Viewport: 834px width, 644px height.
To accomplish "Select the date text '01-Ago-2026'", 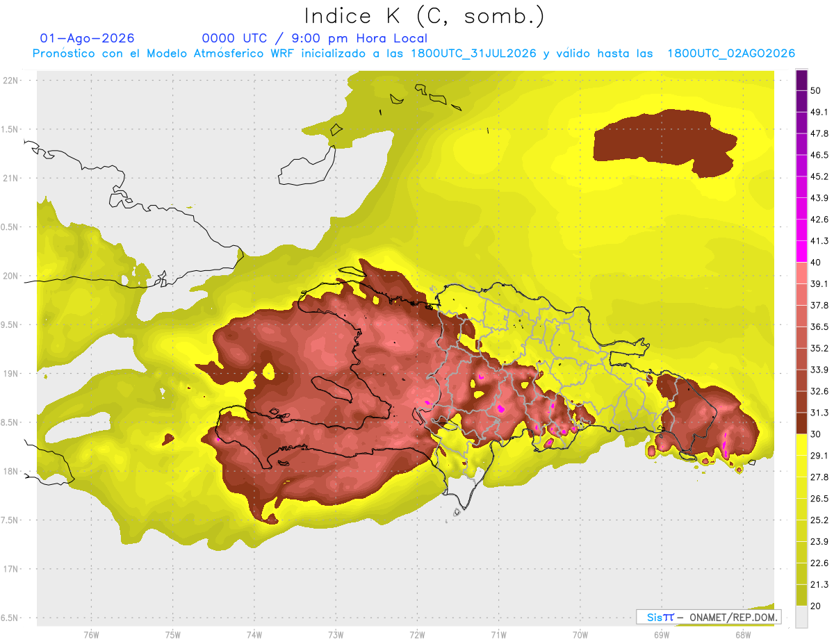I will pos(88,38).
